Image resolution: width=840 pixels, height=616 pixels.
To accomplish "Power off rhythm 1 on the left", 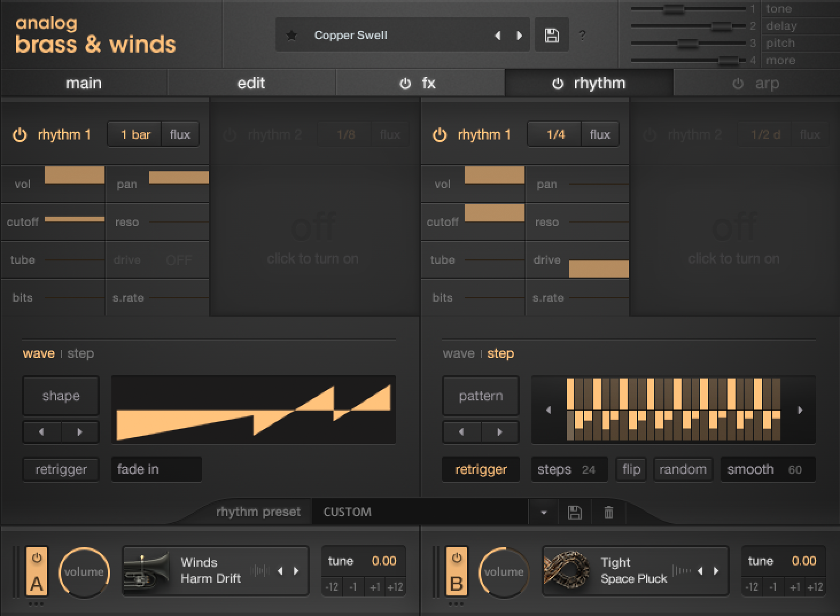I will click(20, 134).
